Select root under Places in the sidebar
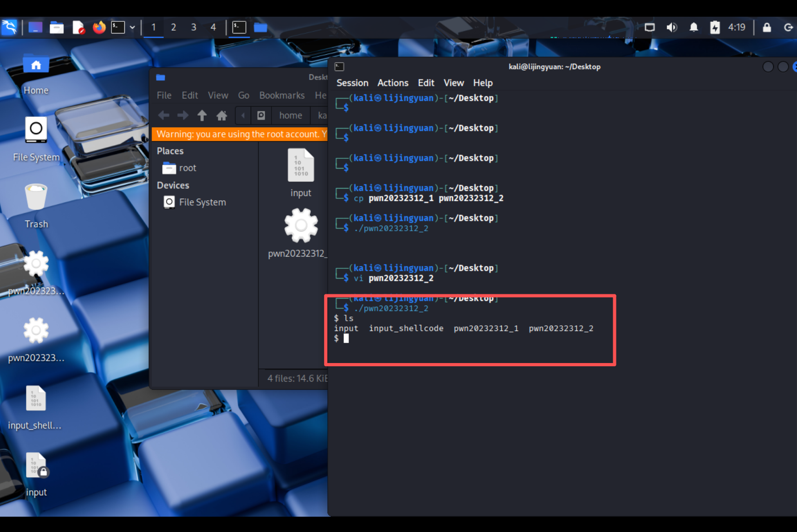Image resolution: width=797 pixels, height=532 pixels. [x=179, y=168]
